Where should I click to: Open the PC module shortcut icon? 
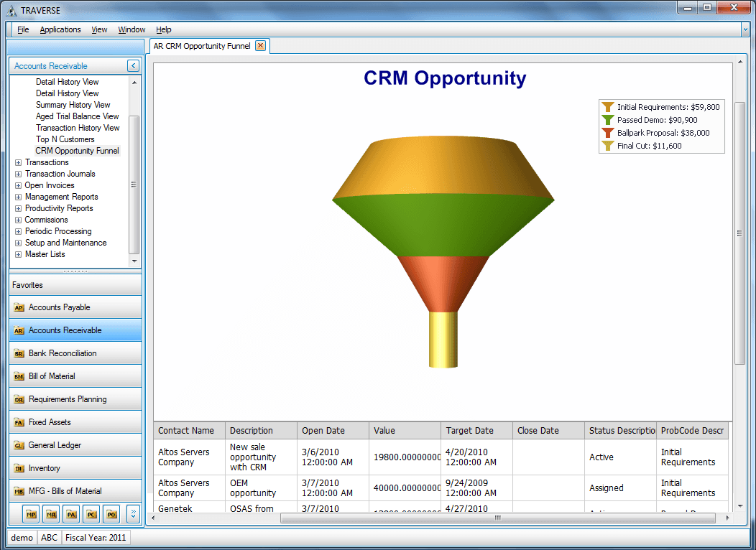point(91,514)
